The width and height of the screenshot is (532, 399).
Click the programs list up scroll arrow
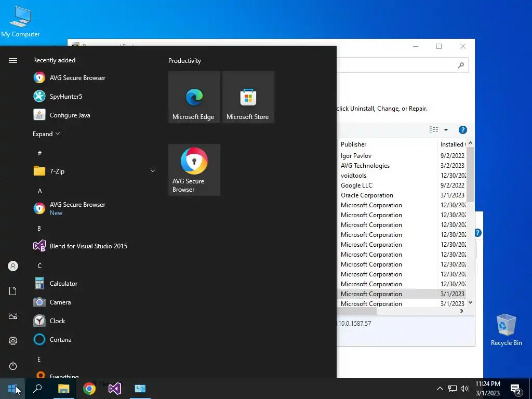pos(470,143)
